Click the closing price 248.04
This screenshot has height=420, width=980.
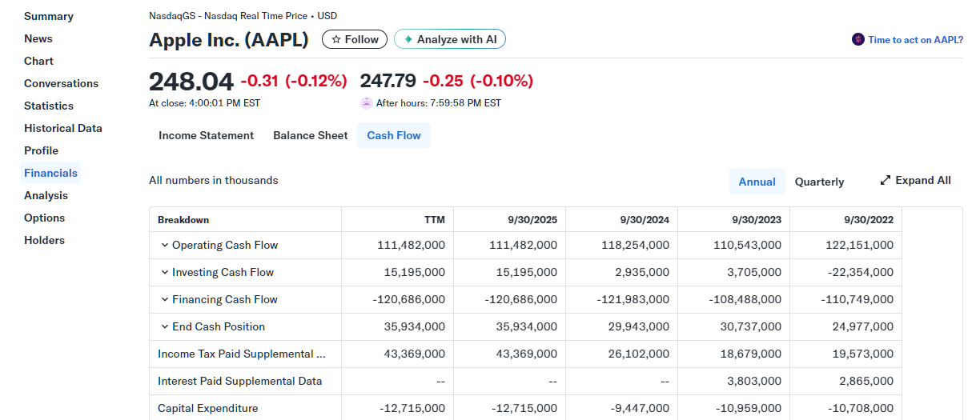point(191,81)
